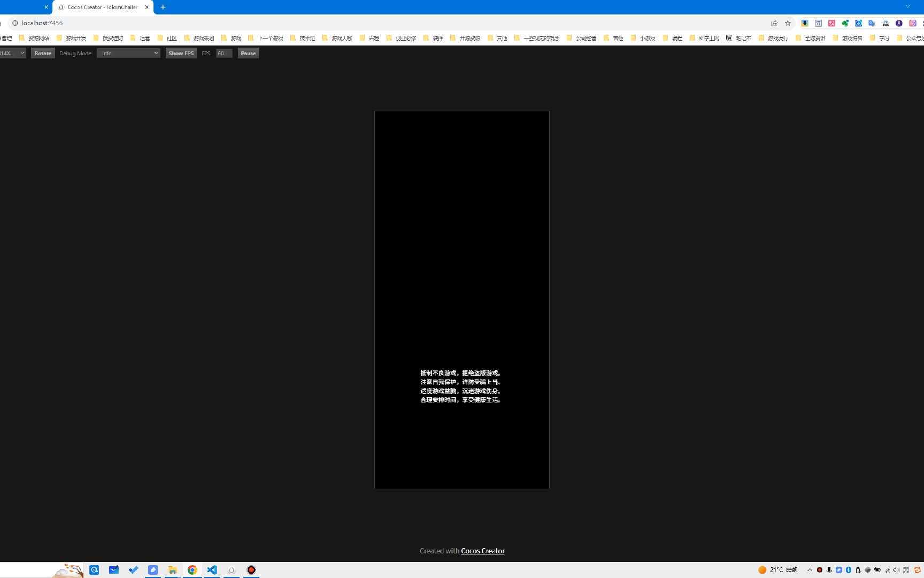The image size is (924, 578).
Task: Open the blue pen note app in taskbar
Action: coord(153,570)
